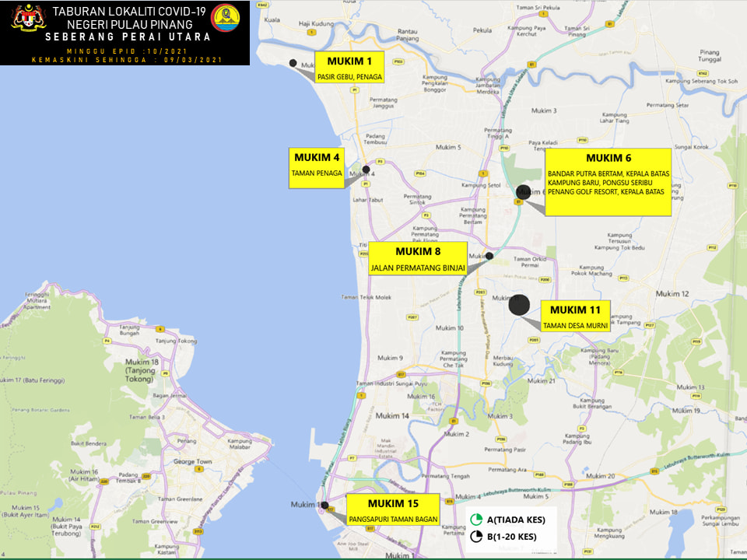Select the black marker for Jalan Permatang Binjai

coord(489,256)
